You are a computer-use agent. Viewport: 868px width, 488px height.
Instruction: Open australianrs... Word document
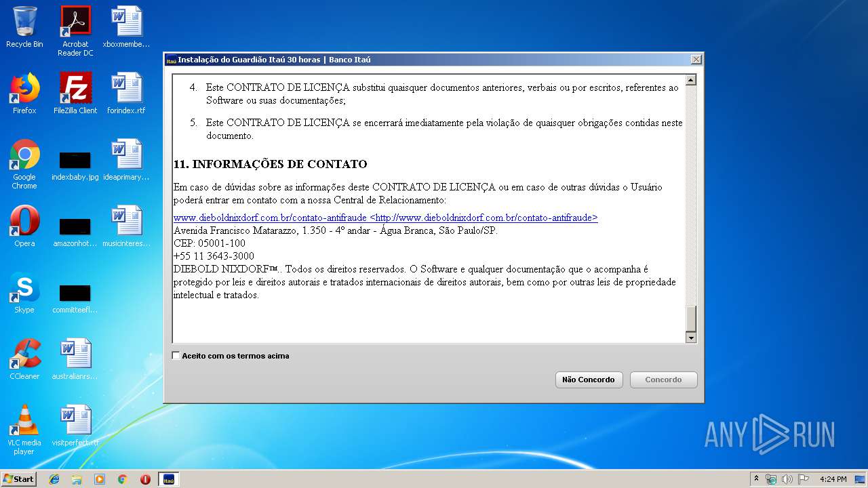pyautogui.click(x=75, y=359)
